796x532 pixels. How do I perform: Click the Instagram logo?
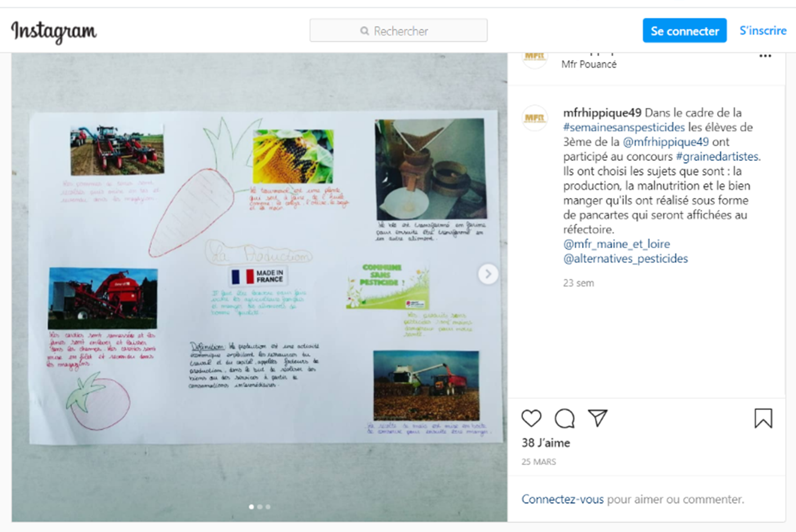[54, 32]
